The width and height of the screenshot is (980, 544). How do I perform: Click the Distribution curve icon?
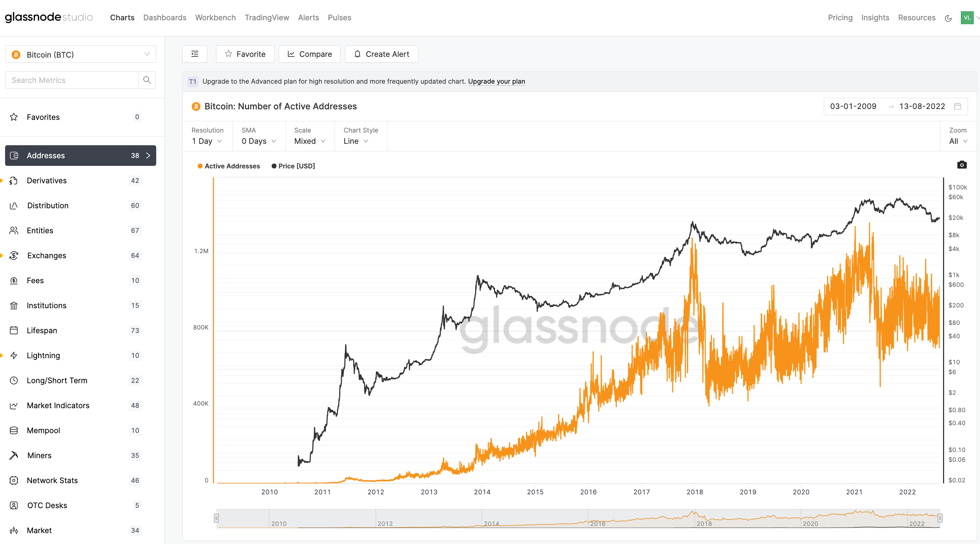(x=14, y=206)
